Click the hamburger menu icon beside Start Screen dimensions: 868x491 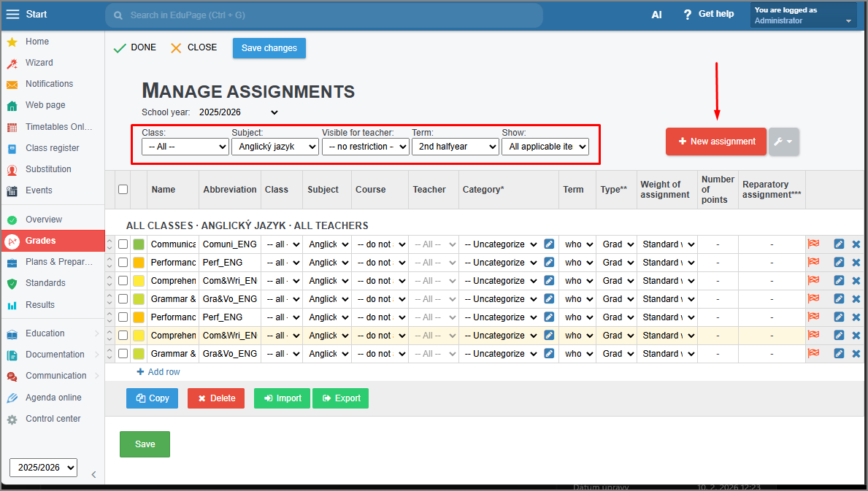[x=12, y=15]
